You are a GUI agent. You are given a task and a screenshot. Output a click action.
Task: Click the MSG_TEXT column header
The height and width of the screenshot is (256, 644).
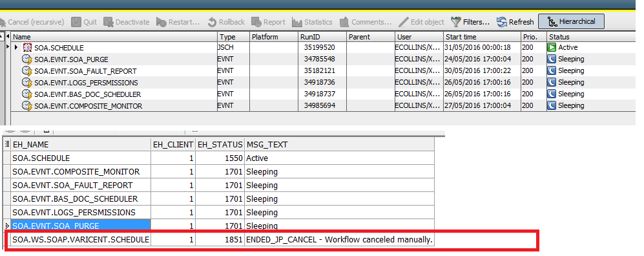pos(339,145)
